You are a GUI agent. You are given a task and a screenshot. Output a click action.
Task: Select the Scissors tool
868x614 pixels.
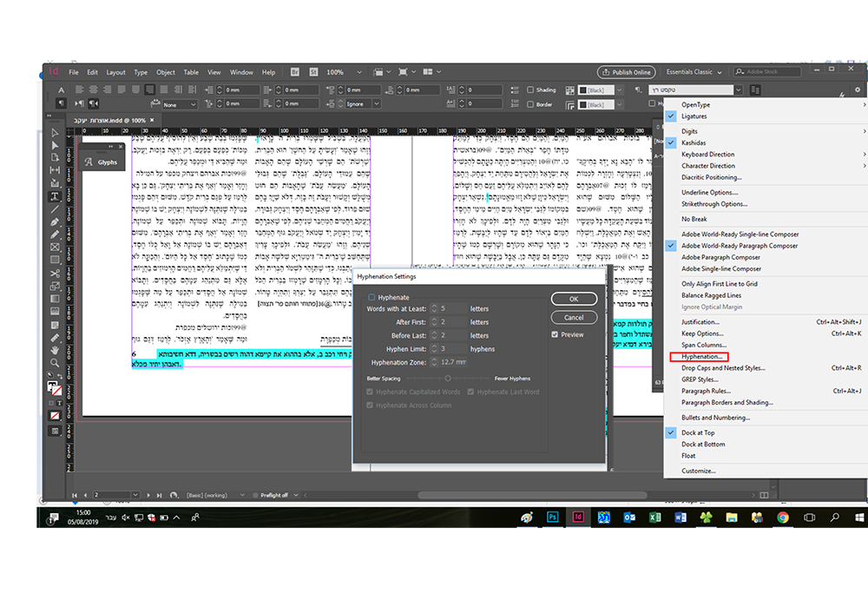pyautogui.click(x=55, y=274)
